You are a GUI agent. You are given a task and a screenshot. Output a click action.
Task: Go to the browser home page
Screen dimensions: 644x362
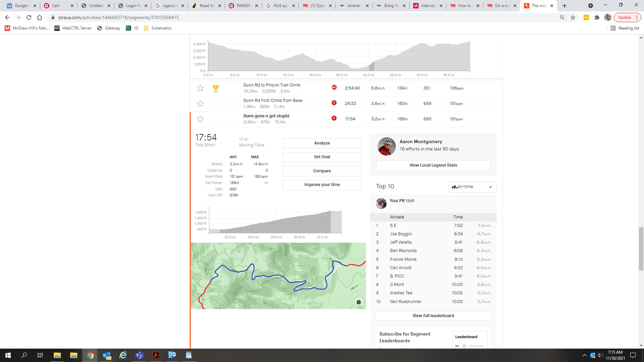[40, 17]
